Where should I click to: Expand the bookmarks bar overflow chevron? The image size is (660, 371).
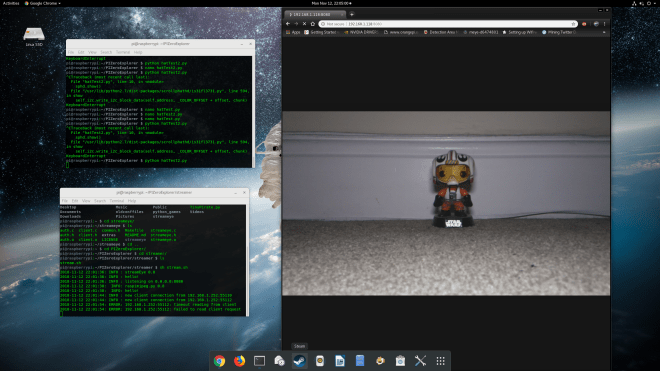pyautogui.click(x=604, y=32)
